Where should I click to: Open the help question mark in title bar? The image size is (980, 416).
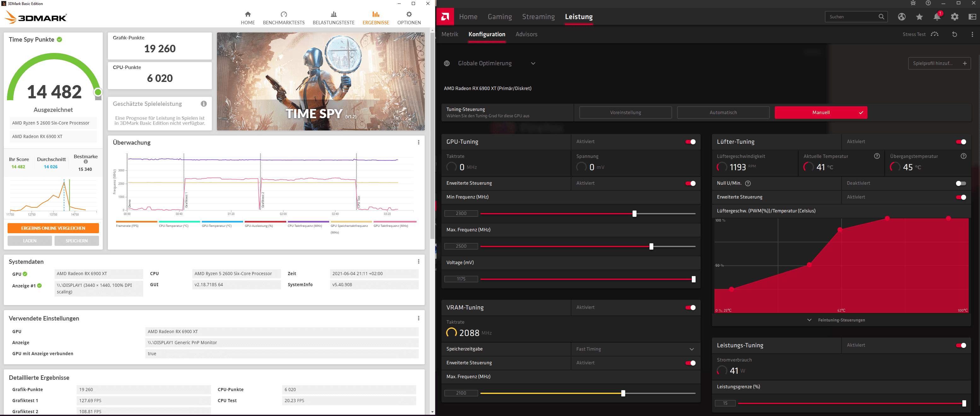click(928, 3)
